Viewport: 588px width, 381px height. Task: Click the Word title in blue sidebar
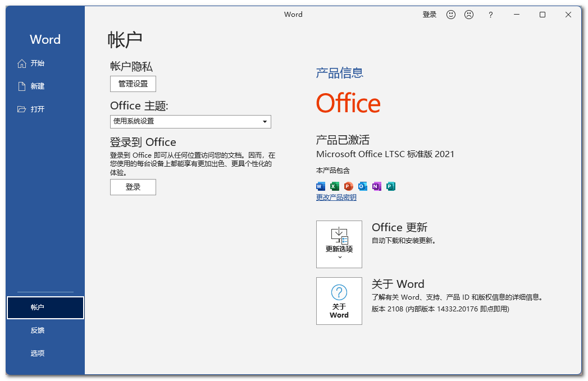click(45, 39)
